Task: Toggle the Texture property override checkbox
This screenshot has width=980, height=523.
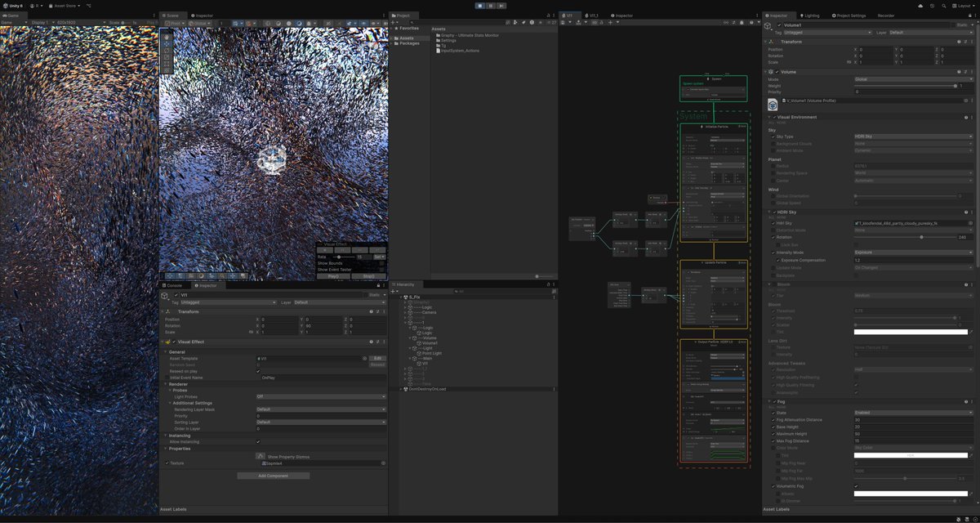Action: point(167,463)
